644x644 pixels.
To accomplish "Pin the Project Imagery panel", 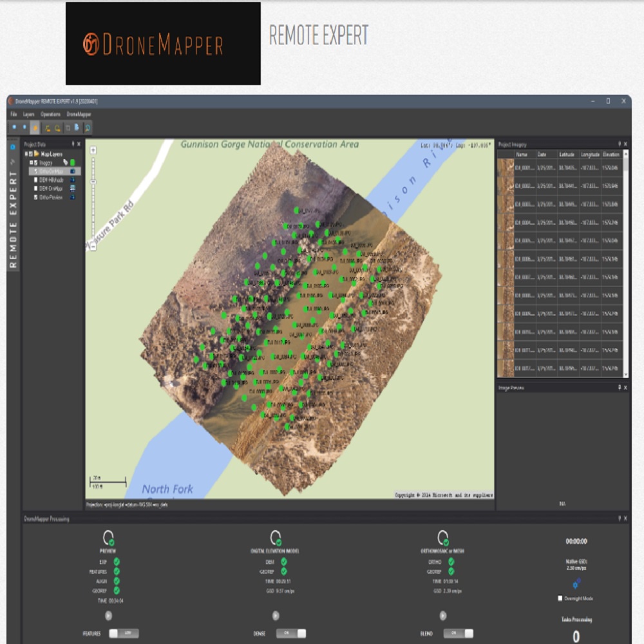I will (620, 144).
